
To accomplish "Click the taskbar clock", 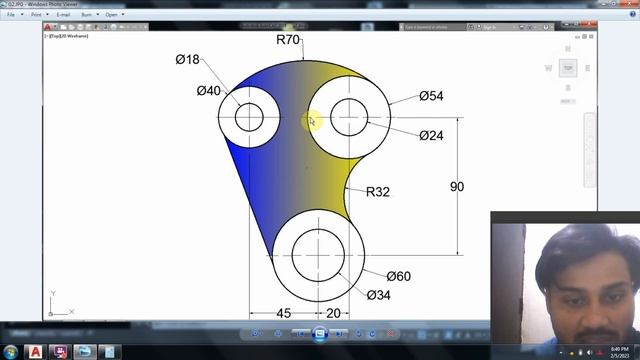I will click(619, 352).
